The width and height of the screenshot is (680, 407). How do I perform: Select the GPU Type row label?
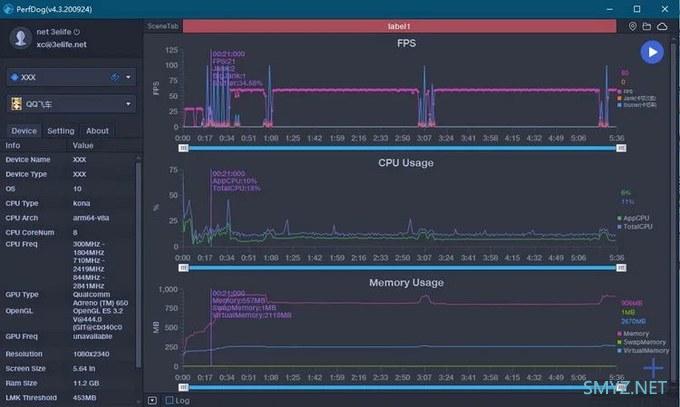coord(22,294)
